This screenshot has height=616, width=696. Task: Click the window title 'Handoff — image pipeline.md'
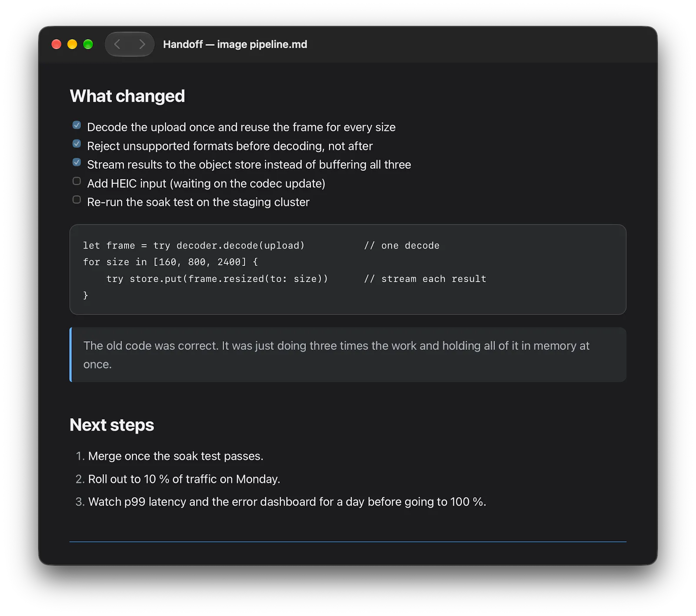pyautogui.click(x=235, y=44)
